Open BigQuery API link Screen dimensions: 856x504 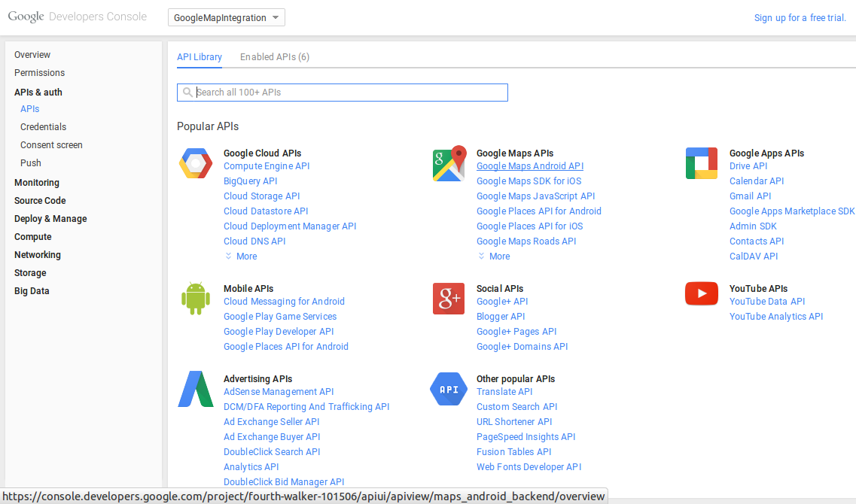point(250,181)
